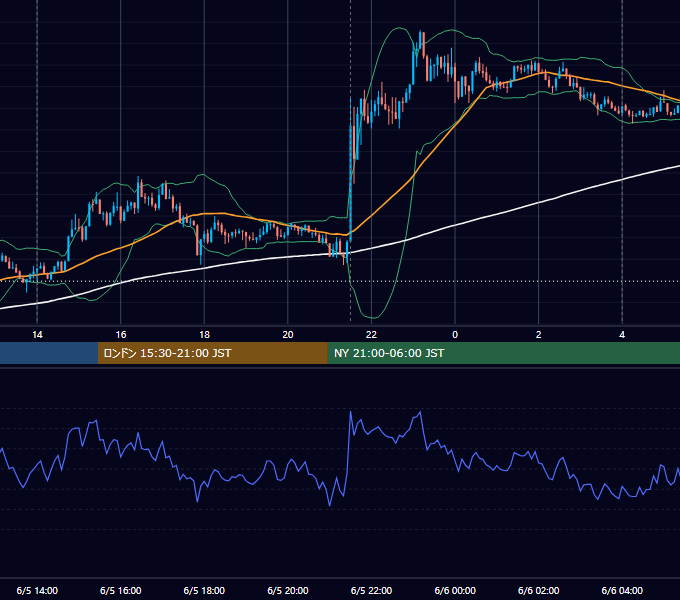Click the 14 hour label on price axis
680x600 pixels.
coord(37,335)
